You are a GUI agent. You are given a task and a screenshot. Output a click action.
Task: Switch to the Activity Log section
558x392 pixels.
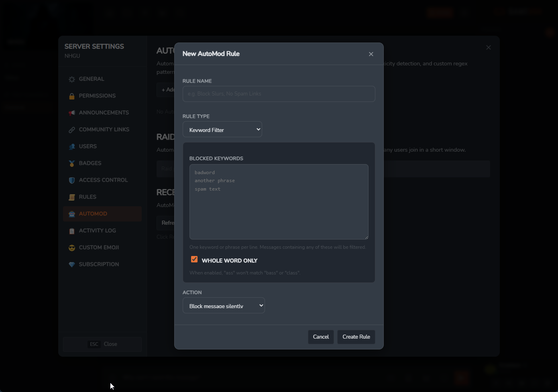tap(97, 231)
